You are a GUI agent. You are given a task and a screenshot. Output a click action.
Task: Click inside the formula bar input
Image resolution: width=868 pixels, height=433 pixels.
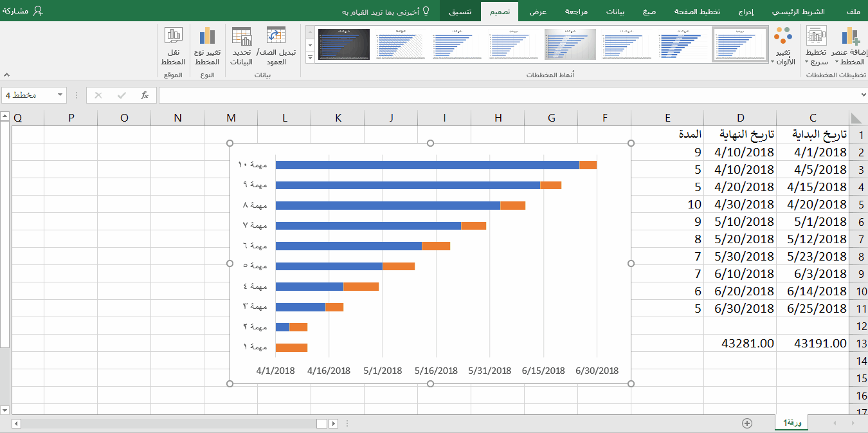(x=508, y=95)
